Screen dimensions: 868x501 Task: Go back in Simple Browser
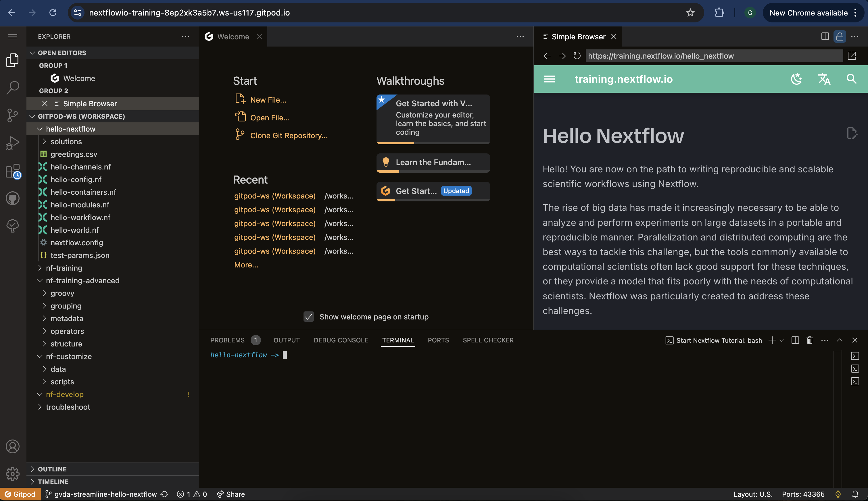tap(547, 56)
